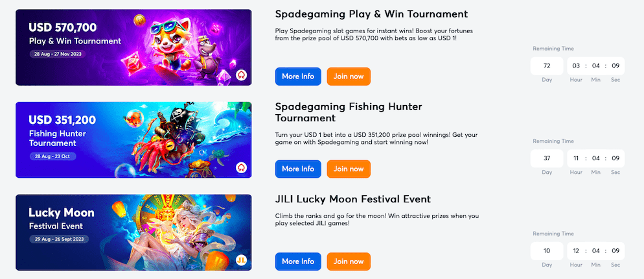This screenshot has height=279, width=644.
Task: View More Info for JILI Lucky Moon Festival
Action: pos(298,261)
